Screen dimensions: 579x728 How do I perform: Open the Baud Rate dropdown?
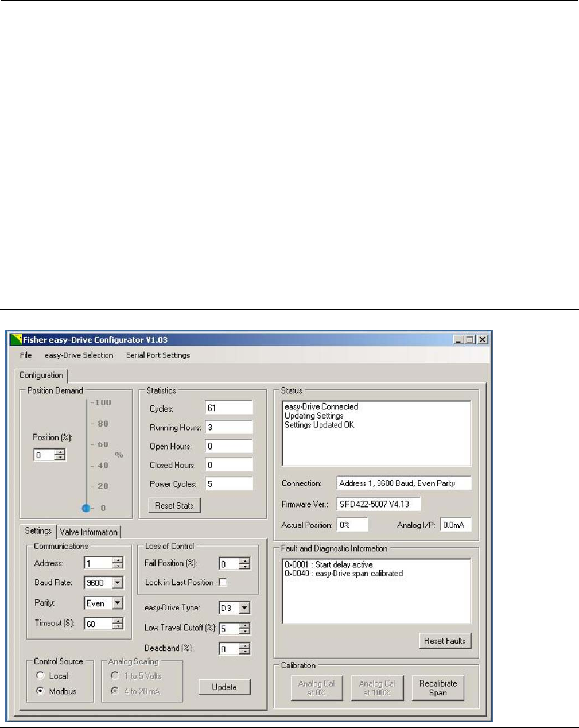pos(118,583)
